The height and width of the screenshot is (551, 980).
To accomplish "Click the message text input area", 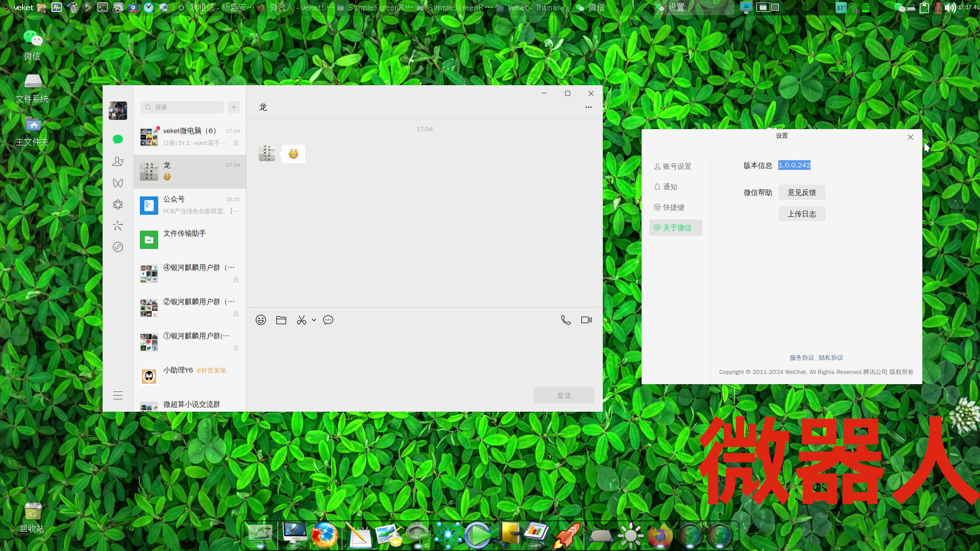I will (425, 357).
